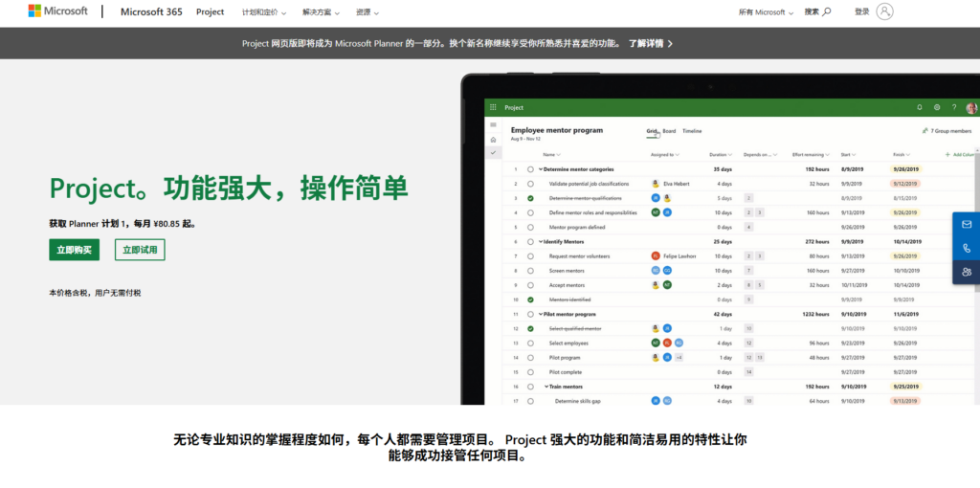Click the people chat icon on side panel
Viewport: 980px width, 488px height.
[x=967, y=272]
